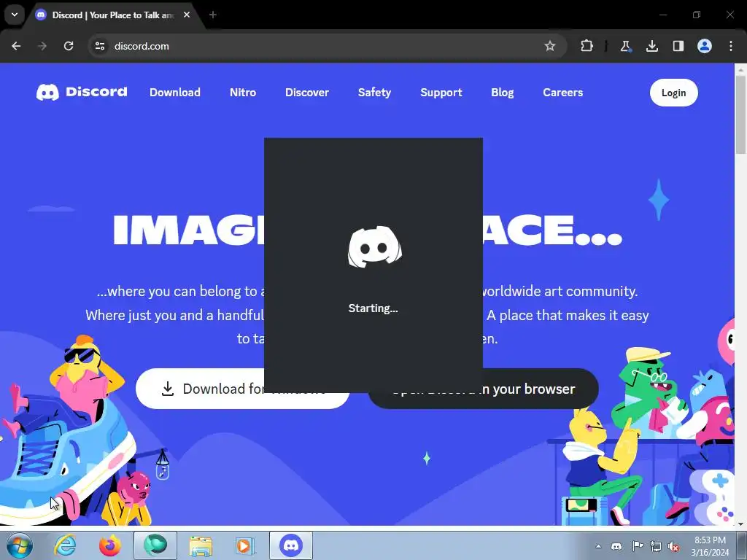
Task: Toggle the Chrome side panel icon
Action: point(678,46)
